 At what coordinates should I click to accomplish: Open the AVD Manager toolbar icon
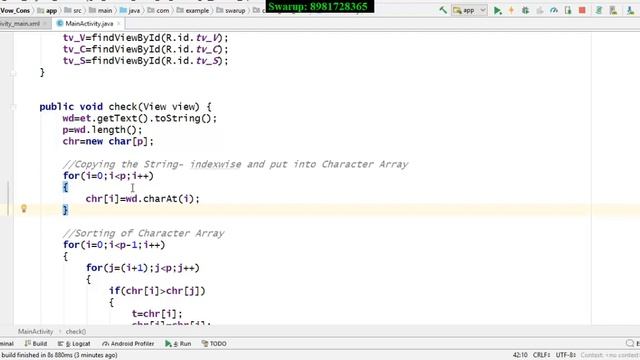(x=613, y=11)
